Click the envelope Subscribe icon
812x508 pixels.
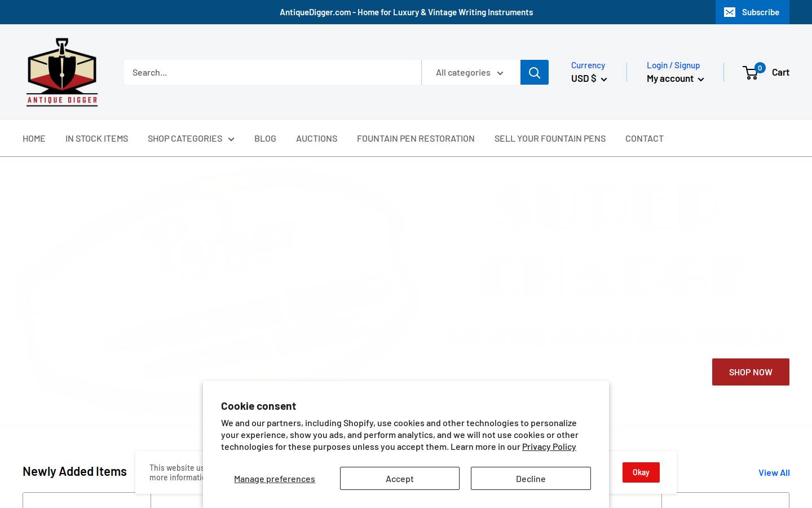(730, 12)
